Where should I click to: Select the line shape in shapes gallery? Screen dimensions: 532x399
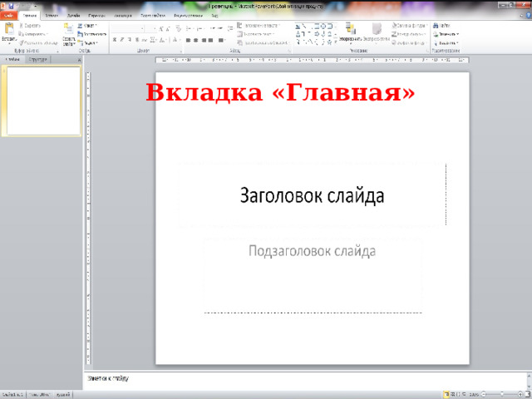[304, 26]
